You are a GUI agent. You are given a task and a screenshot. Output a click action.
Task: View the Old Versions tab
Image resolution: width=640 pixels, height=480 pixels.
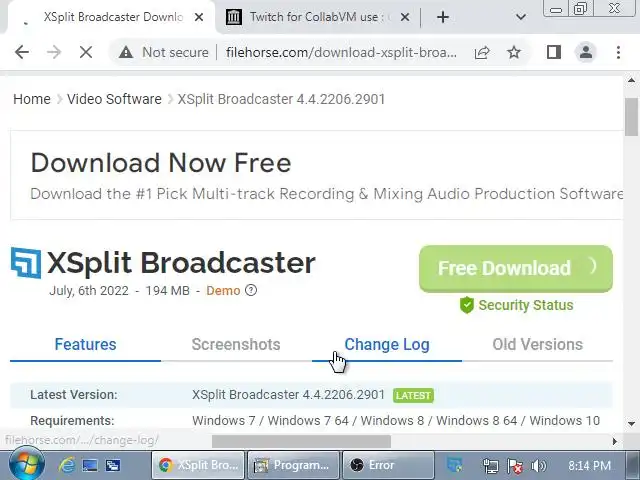click(538, 344)
